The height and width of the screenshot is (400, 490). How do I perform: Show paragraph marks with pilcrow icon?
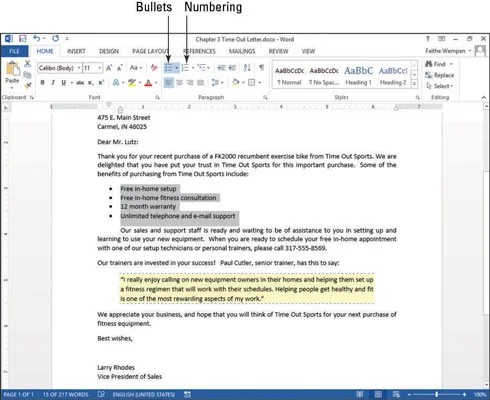262,68
